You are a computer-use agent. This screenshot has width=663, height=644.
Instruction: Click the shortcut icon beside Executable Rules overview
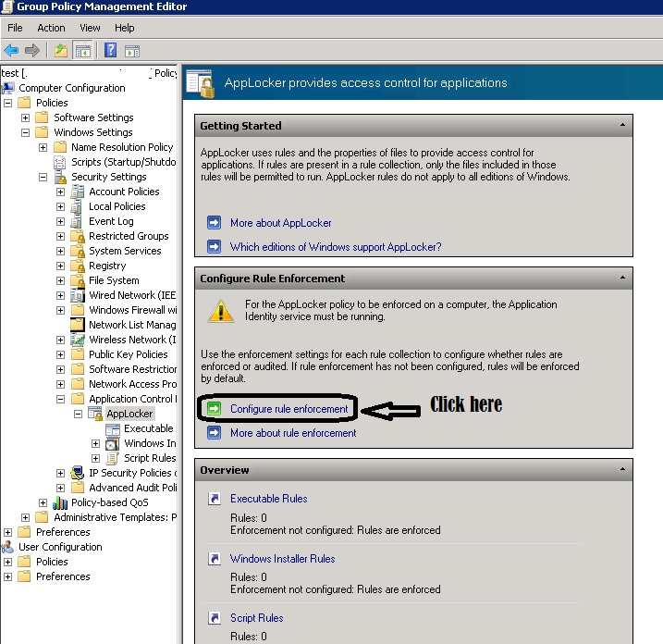(215, 499)
